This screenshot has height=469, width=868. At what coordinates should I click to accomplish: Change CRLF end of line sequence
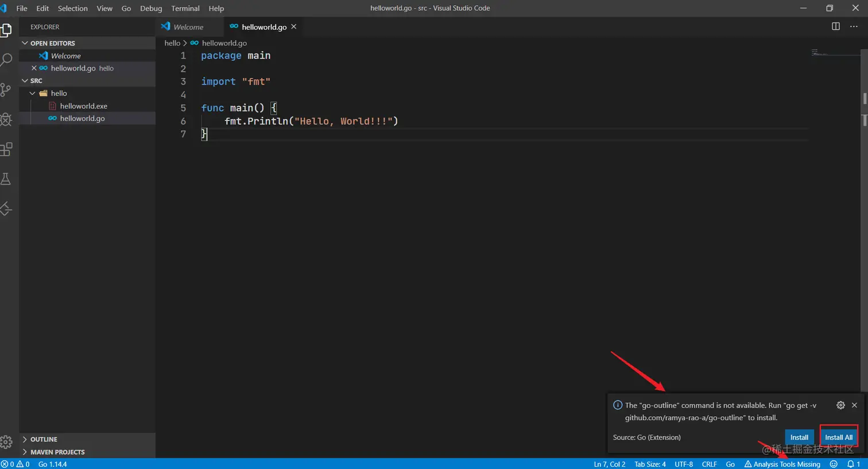pyautogui.click(x=710, y=464)
